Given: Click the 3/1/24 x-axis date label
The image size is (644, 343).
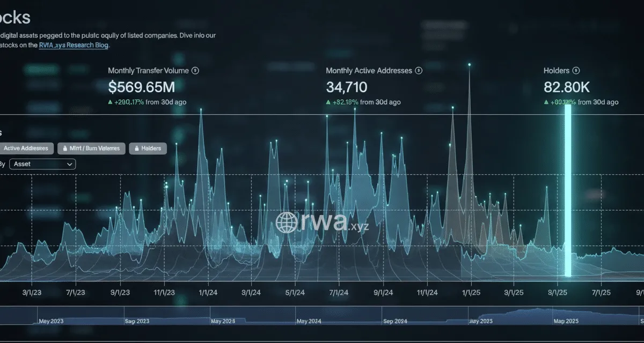Looking at the screenshot, I should tap(251, 293).
